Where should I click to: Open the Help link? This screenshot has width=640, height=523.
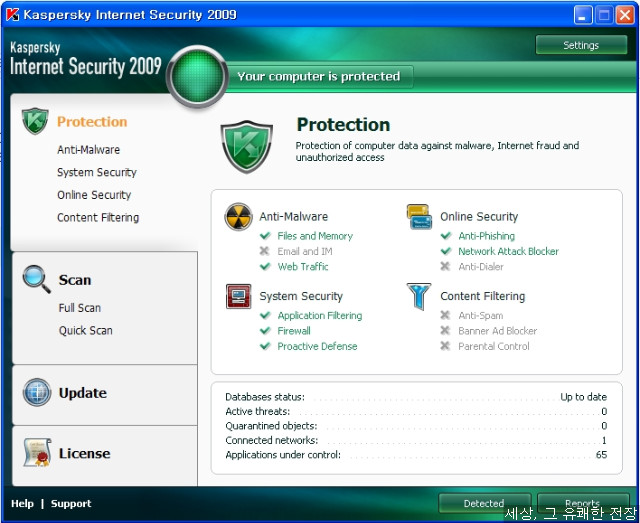[22, 503]
